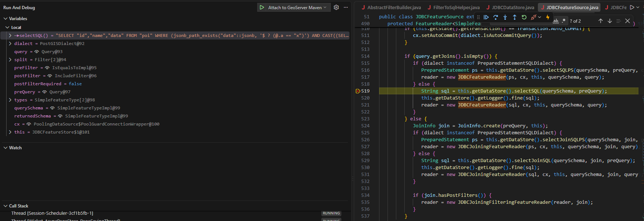Open Run and Debug more actions menu
This screenshot has height=221, width=644.
pyautogui.click(x=346, y=7)
